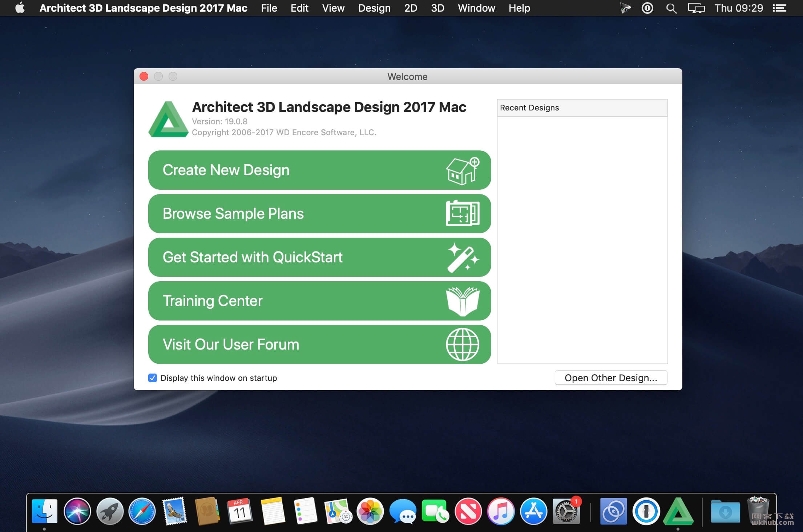Launch Siri from the Dock
Screen dimensions: 803x532
(77, 511)
